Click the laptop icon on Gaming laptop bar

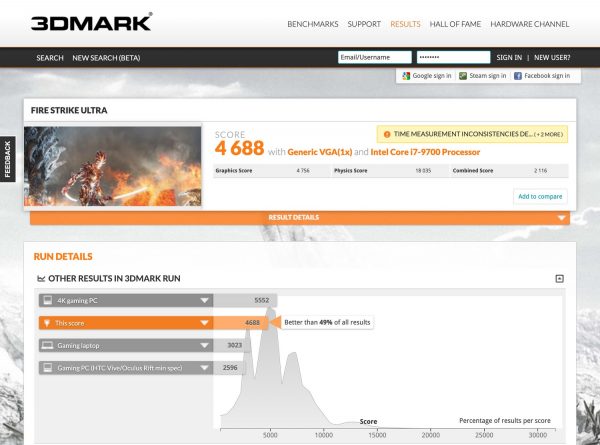(46, 345)
